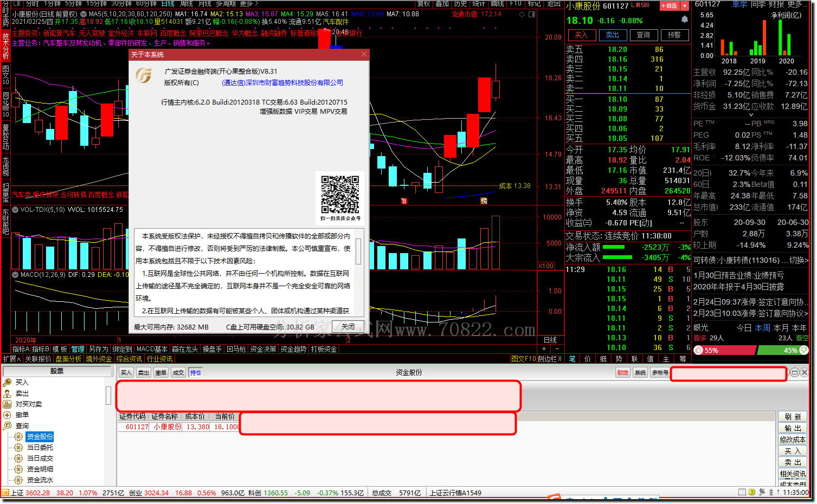Click the 画线 toolbar button
Image resolution: width=817 pixels, height=504 pixels.
(x=497, y=4)
